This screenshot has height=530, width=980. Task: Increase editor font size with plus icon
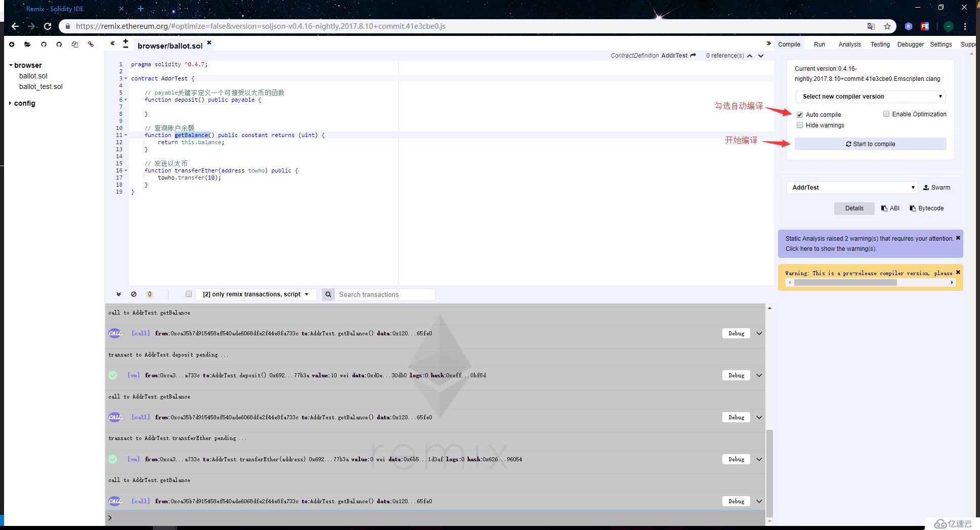tap(126, 41)
